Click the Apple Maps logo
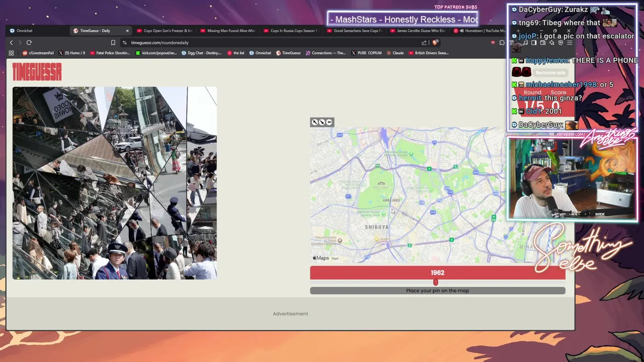The height and width of the screenshot is (362, 644). pyautogui.click(x=321, y=258)
